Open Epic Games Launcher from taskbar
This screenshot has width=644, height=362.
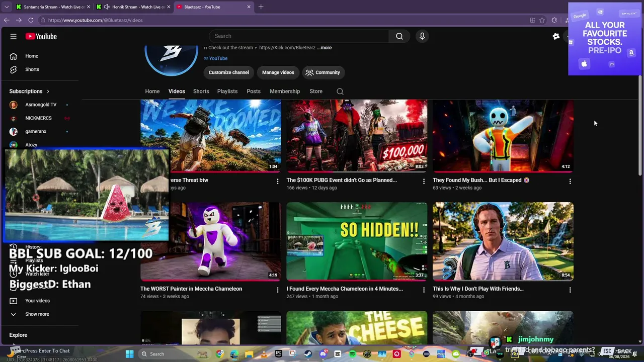[x=278, y=354]
